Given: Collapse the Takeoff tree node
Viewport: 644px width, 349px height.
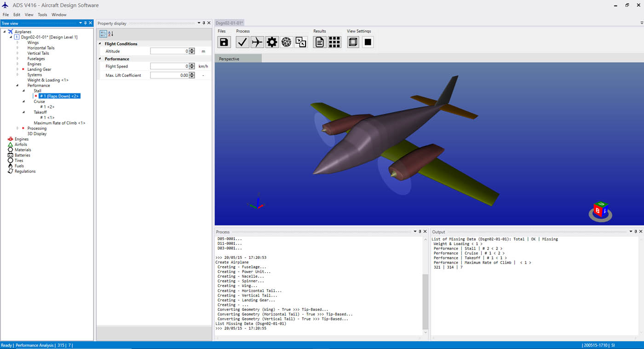Looking at the screenshot, I should click(x=24, y=112).
